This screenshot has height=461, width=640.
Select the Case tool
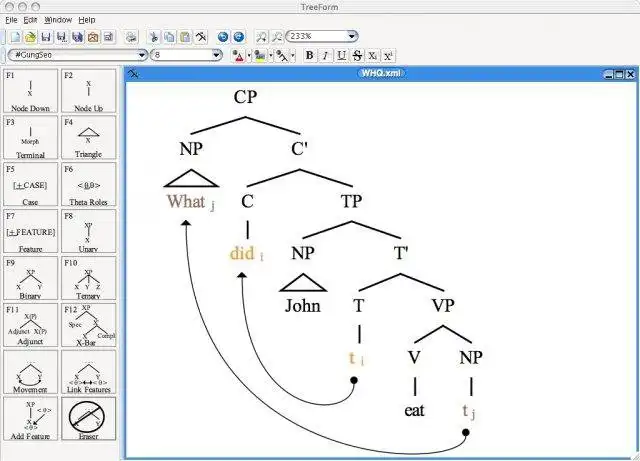31,185
